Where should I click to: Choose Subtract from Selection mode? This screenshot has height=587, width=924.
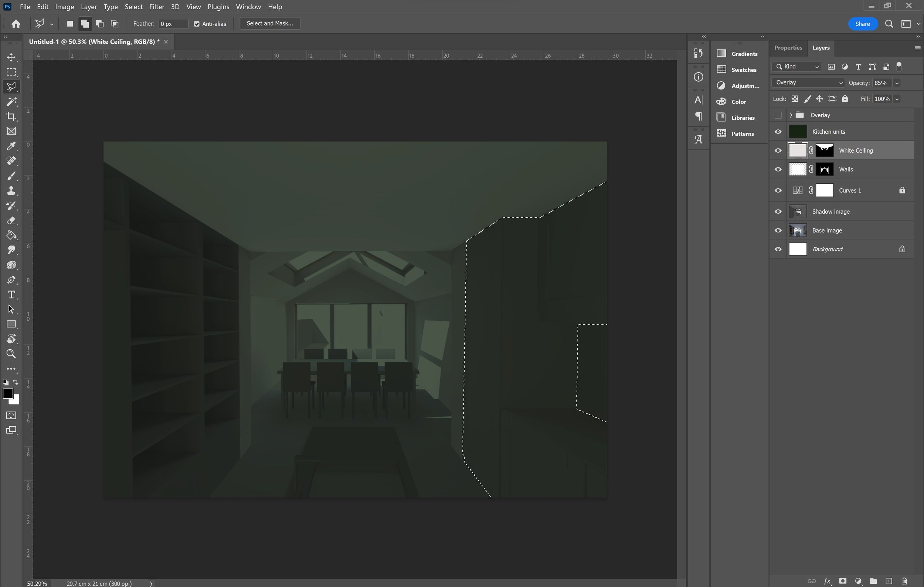(x=100, y=24)
